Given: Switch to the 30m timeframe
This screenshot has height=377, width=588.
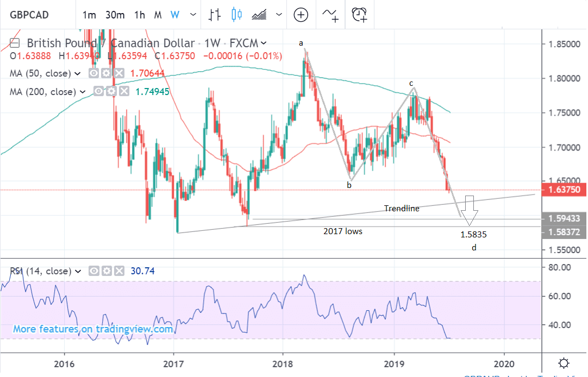Looking at the screenshot, I should (x=115, y=15).
